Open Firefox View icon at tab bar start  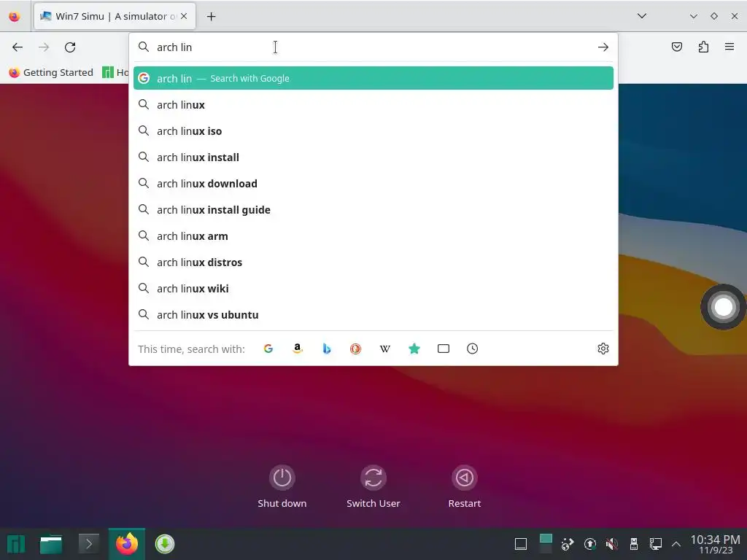point(15,17)
